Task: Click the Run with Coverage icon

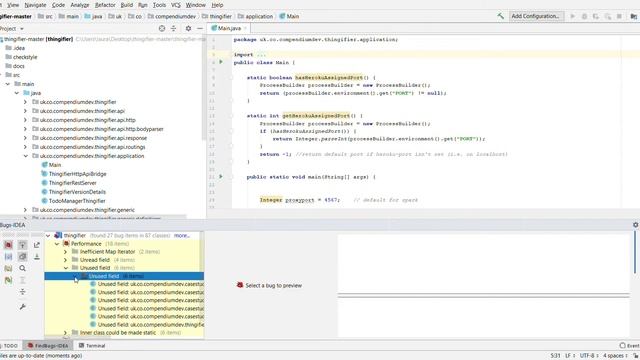Action: tap(596, 16)
